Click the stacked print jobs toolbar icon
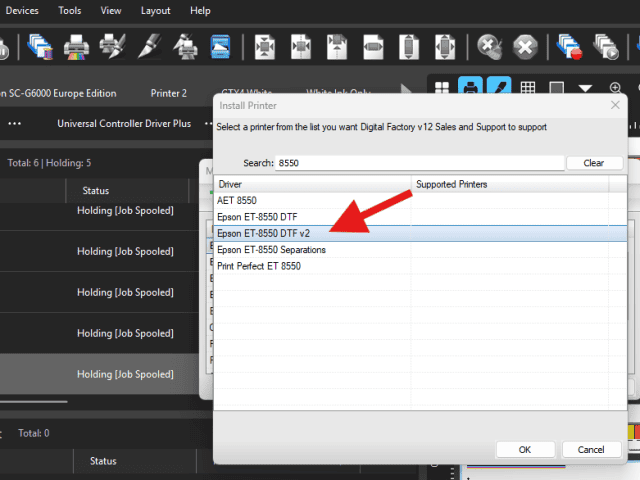 click(41, 46)
